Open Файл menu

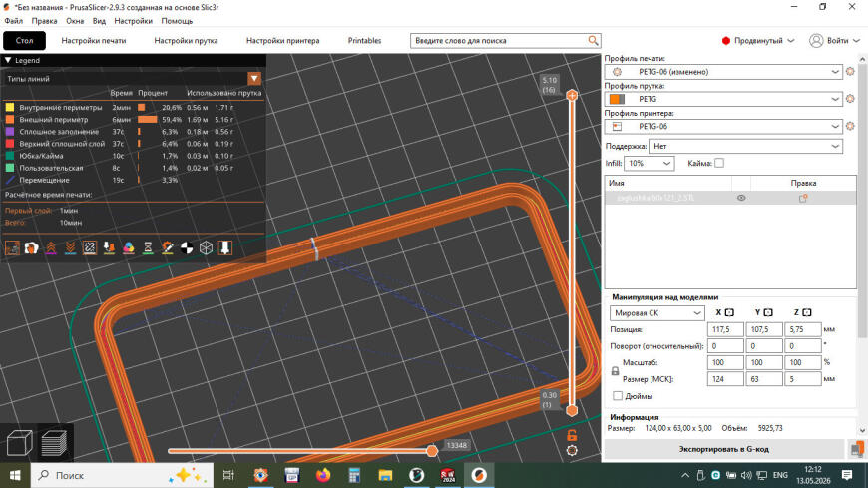click(14, 21)
